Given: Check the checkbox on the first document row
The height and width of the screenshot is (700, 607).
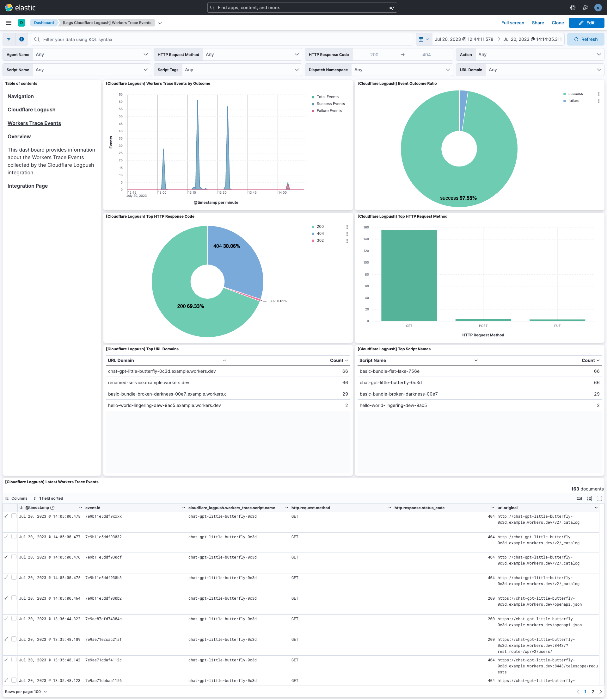Looking at the screenshot, I should [x=14, y=516].
